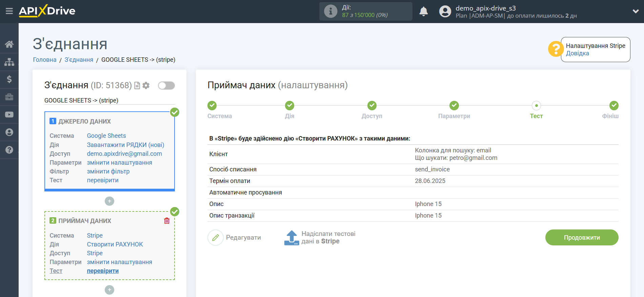Select Автоматичне просування row

click(413, 192)
